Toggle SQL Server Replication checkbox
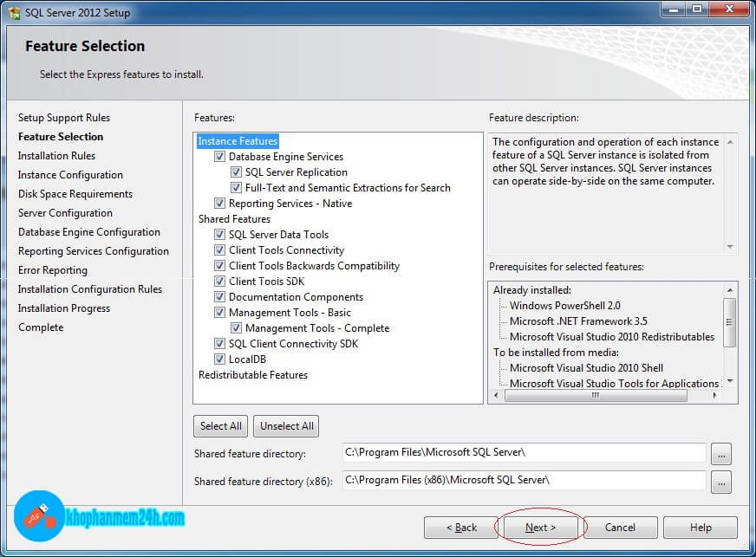 coord(237,172)
